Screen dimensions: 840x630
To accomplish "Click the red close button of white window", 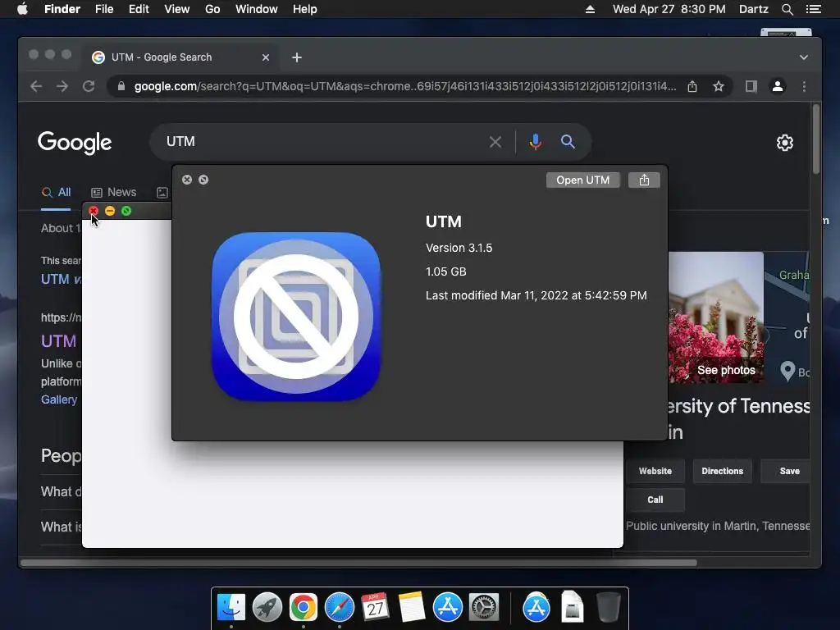I will pos(94,211).
